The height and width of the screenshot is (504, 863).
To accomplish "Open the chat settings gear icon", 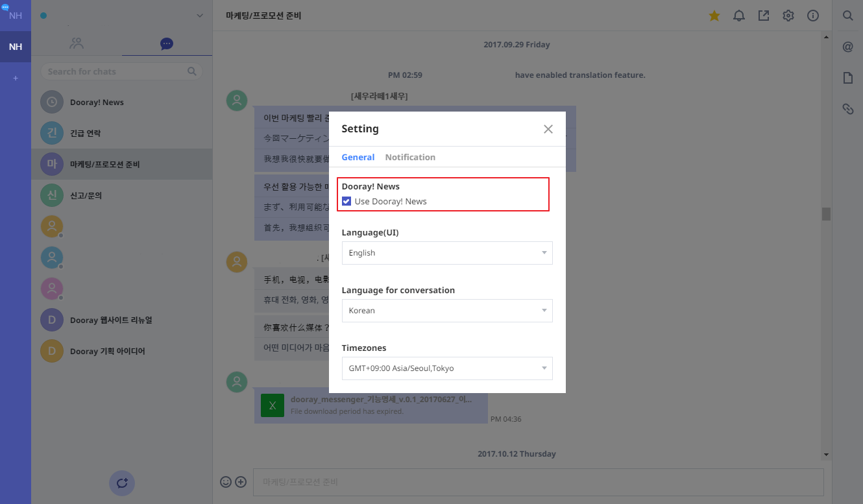I will (788, 16).
